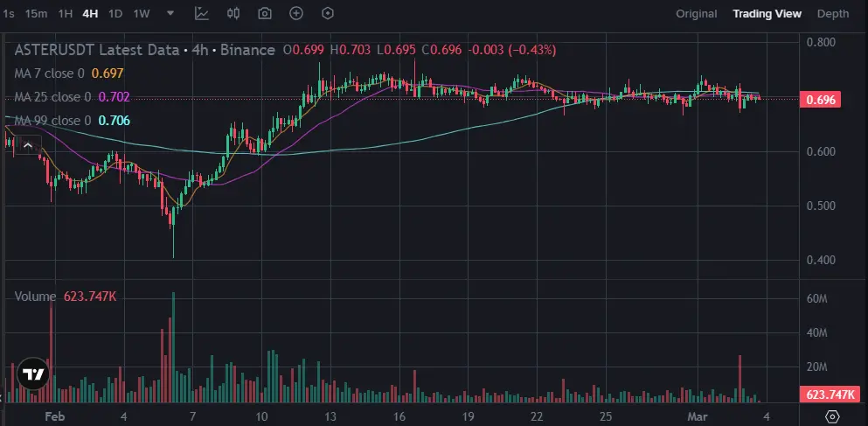This screenshot has height=426, width=868.
Task: Switch to the 15m interval
Action: (37, 14)
